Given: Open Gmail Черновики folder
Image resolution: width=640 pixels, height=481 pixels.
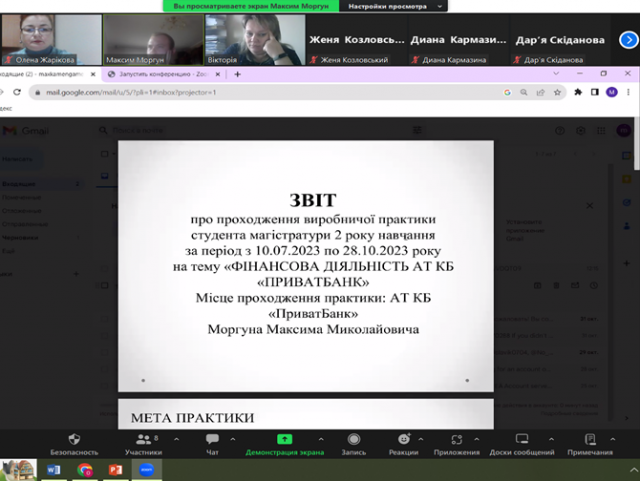Looking at the screenshot, I should point(41,237).
